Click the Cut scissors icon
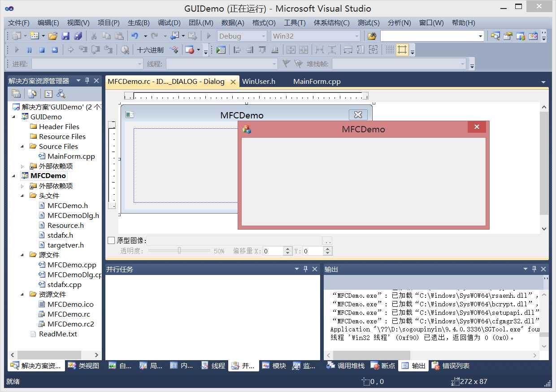Image resolution: width=556 pixels, height=392 pixels. 94,36
